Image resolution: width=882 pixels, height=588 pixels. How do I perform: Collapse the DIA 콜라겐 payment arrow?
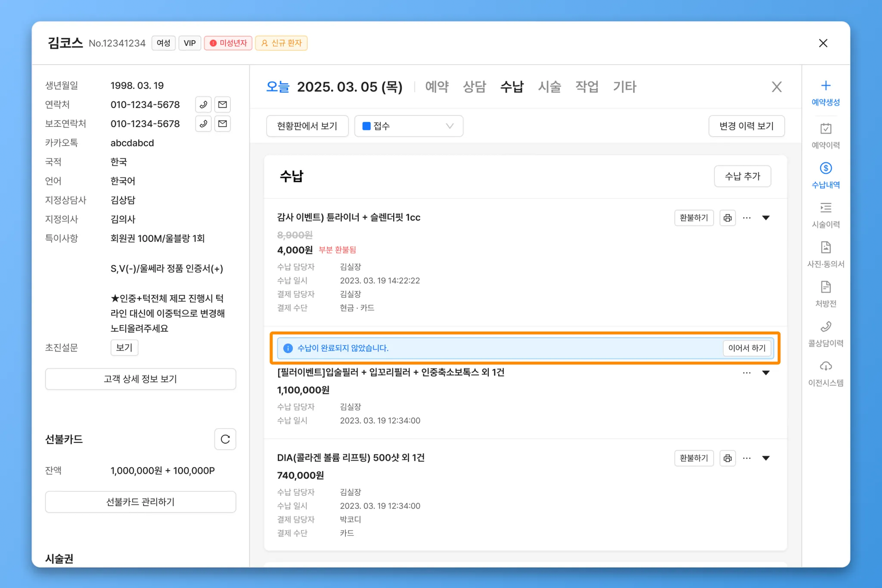(766, 458)
